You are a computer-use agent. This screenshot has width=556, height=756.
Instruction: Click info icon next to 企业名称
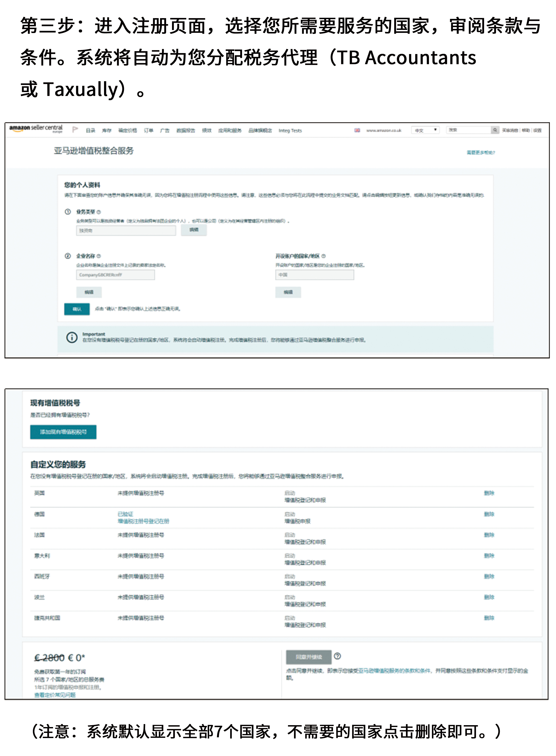pos(99,256)
